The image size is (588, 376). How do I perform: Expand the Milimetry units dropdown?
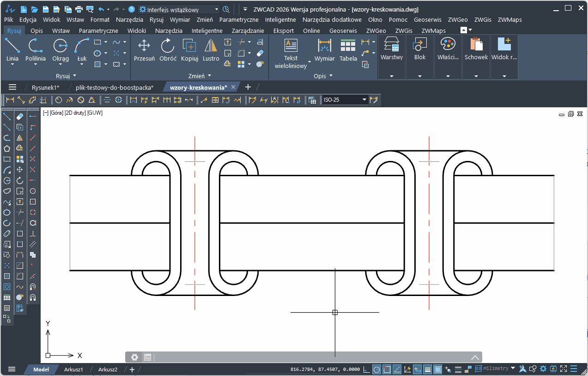pyautogui.click(x=512, y=369)
